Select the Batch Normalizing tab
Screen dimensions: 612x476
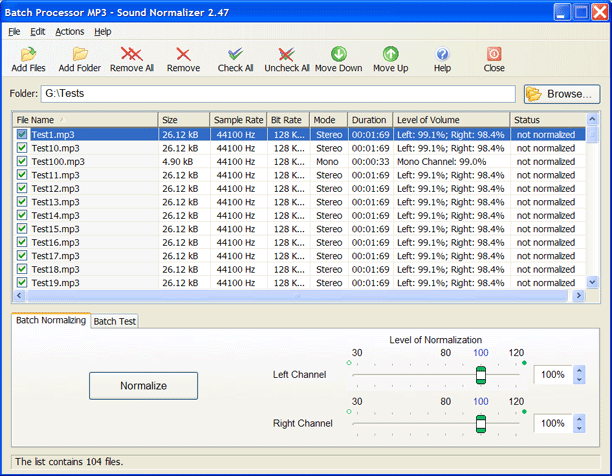click(51, 320)
